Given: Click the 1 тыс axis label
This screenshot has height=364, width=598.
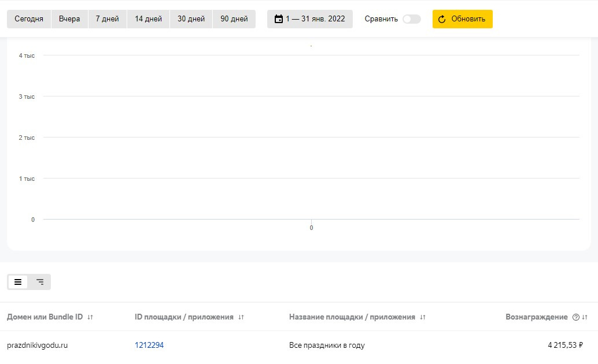Looking at the screenshot, I should 27,179.
